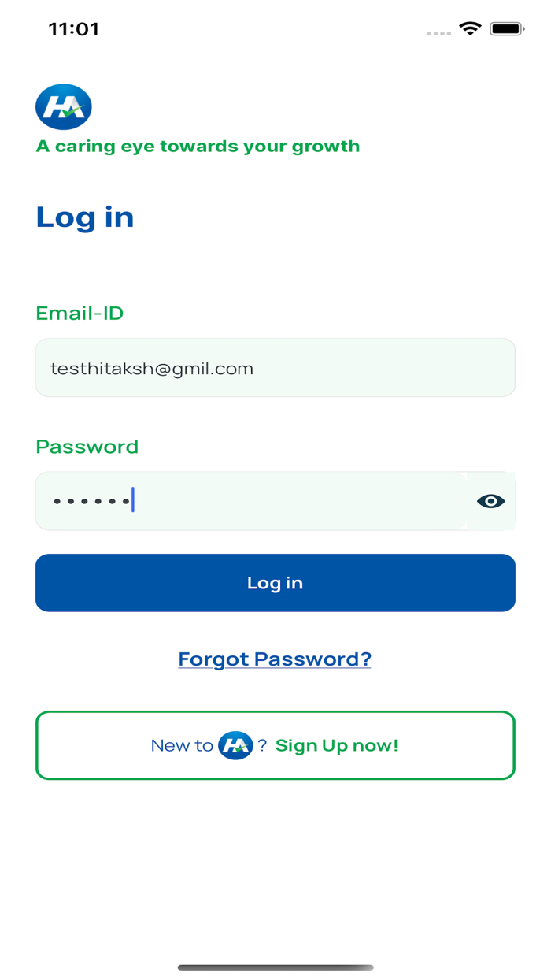Tap the Log in page heading

85,217
